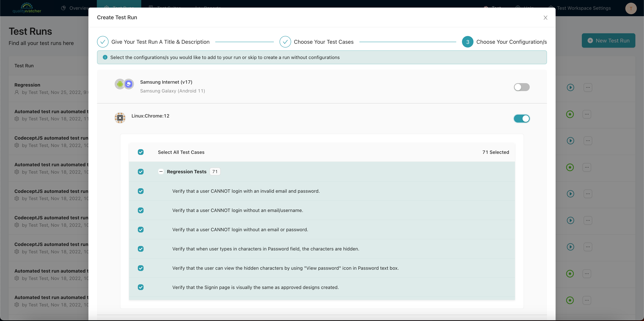
Task: Uncheck 'CANNOT login without an email or password'
Action: 141,230
